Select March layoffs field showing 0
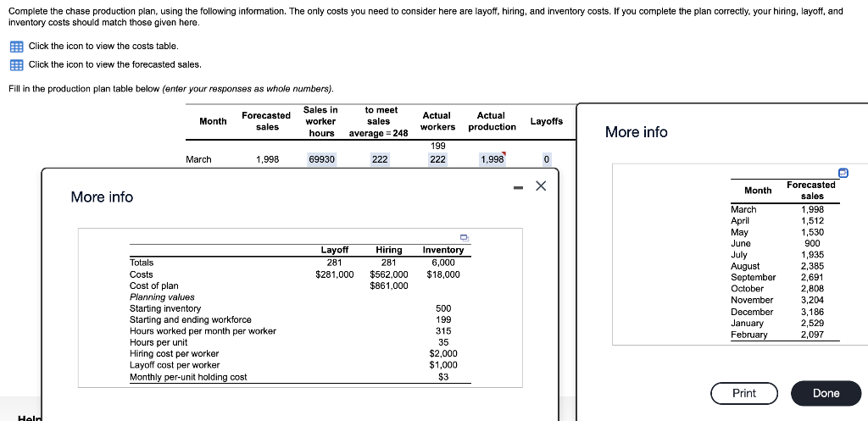868x421 pixels. pyautogui.click(x=547, y=159)
